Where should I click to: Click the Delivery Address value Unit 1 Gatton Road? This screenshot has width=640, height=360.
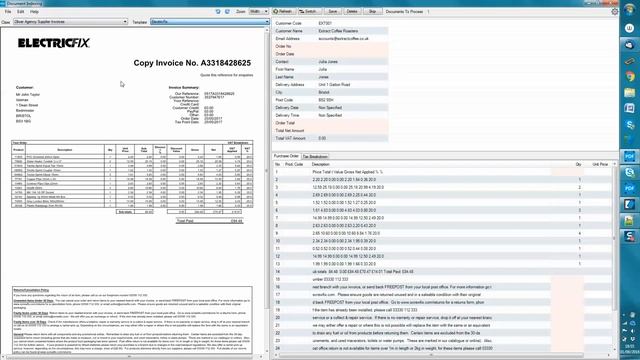(x=334, y=84)
